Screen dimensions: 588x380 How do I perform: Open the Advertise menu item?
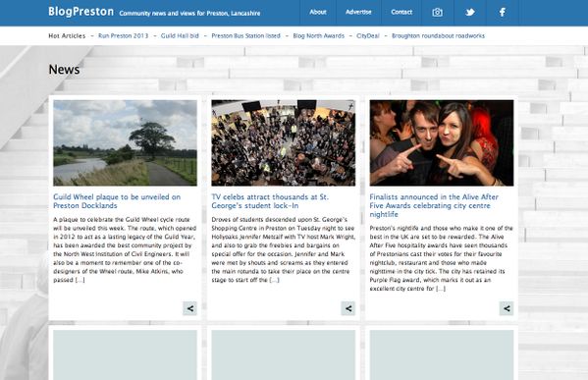pos(358,12)
